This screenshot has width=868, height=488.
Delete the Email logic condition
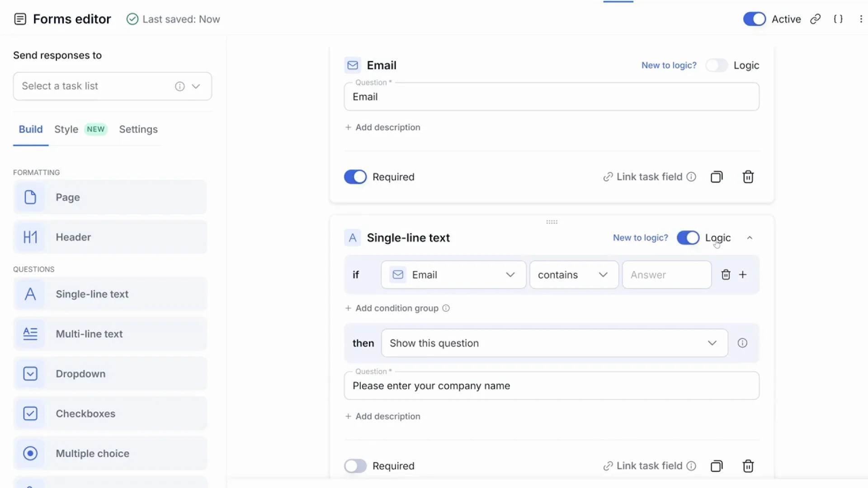(726, 274)
